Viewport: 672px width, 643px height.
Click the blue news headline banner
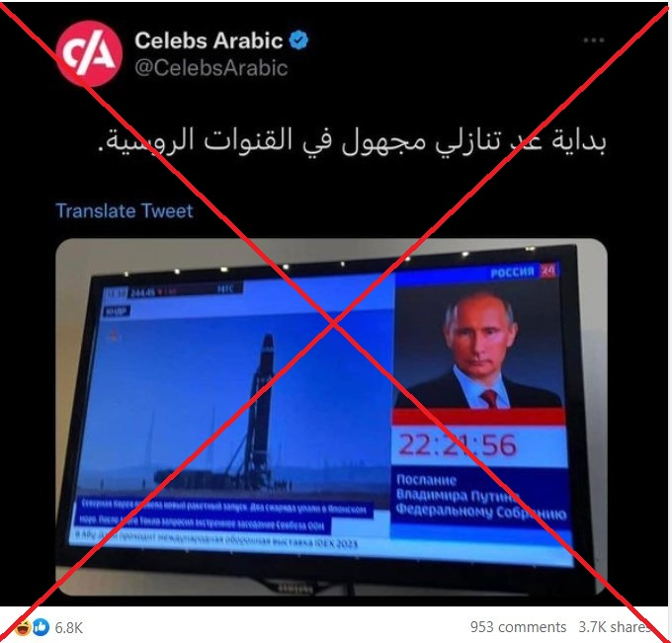click(x=225, y=516)
